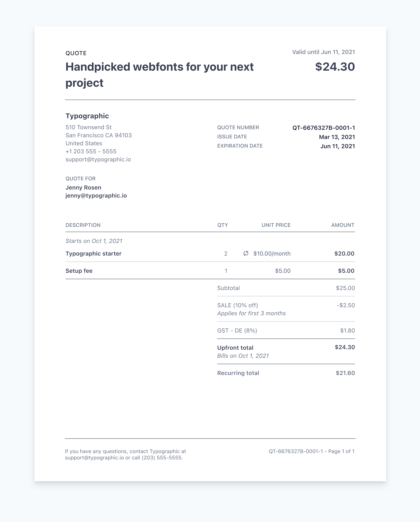Click the QTY column header
420x522 pixels.
223,225
